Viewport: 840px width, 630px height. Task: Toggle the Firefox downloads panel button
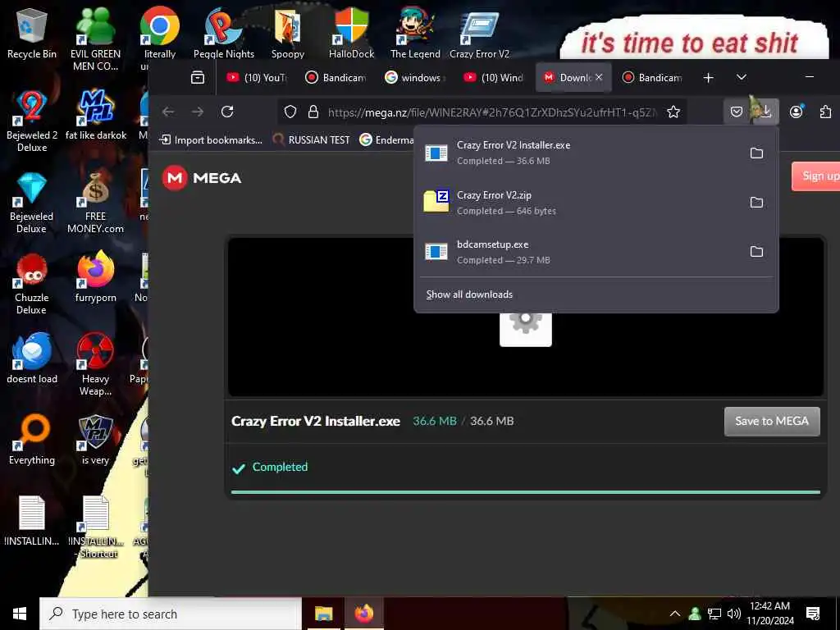tap(766, 112)
